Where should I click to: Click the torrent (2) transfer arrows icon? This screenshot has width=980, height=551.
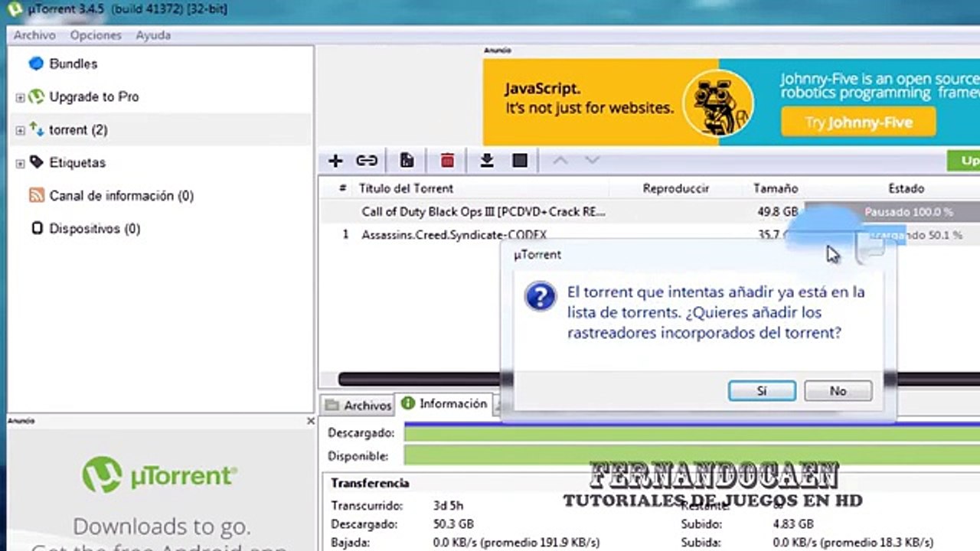(x=36, y=130)
